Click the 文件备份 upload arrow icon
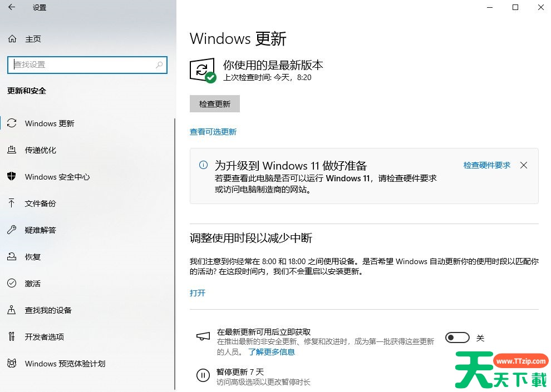 tap(12, 203)
